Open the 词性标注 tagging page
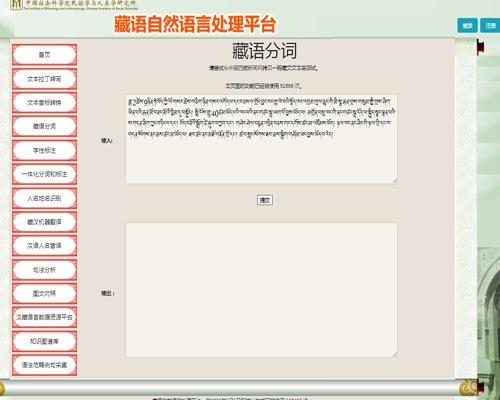The height and width of the screenshot is (400, 500). coord(44,150)
